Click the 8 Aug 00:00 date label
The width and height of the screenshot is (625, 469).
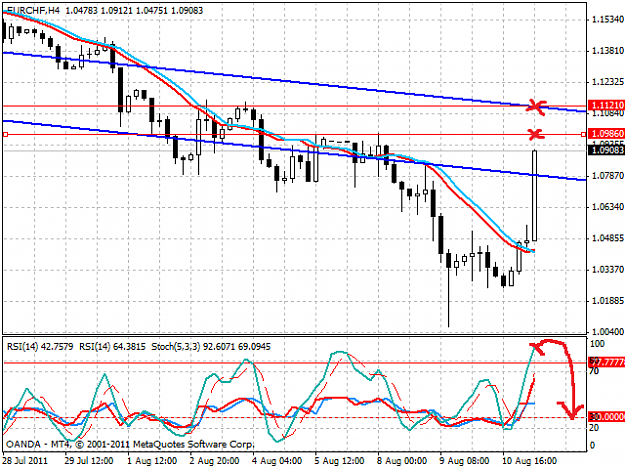pos(402,461)
